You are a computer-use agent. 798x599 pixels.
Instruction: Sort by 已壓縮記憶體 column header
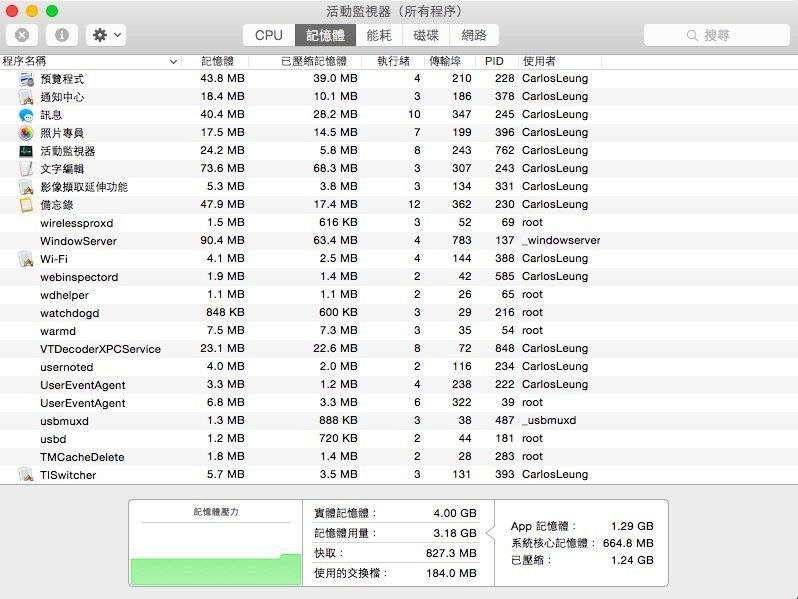coord(314,62)
